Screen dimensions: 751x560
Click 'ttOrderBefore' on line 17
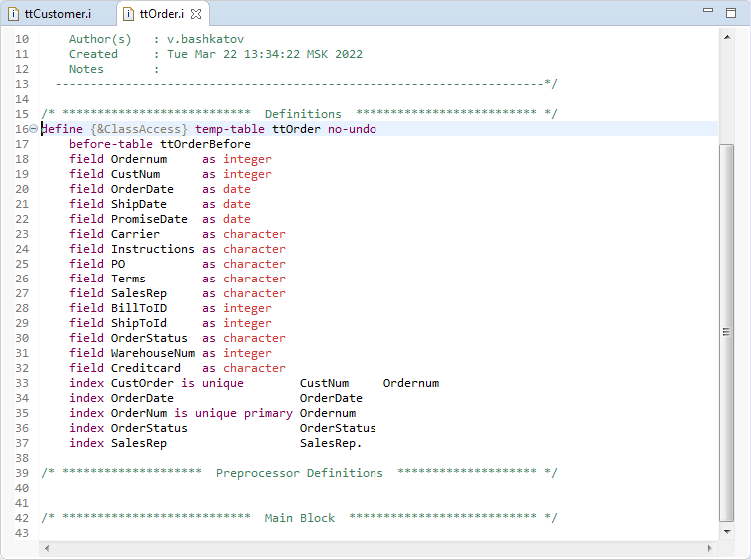tap(205, 144)
